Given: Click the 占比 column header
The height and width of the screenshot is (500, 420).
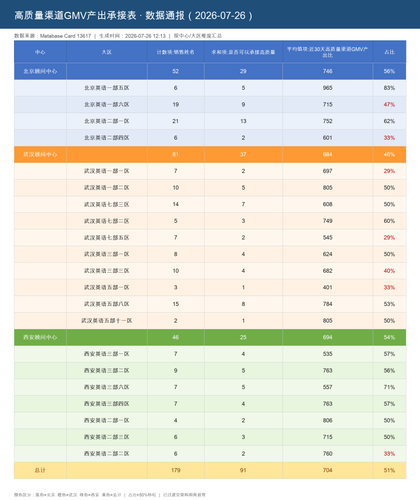Looking at the screenshot, I should 389,52.
